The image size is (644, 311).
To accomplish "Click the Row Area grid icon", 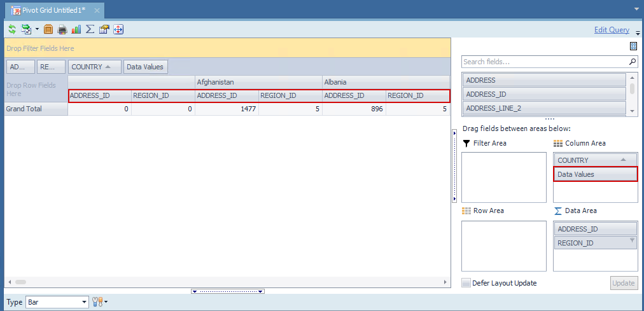I will [466, 211].
